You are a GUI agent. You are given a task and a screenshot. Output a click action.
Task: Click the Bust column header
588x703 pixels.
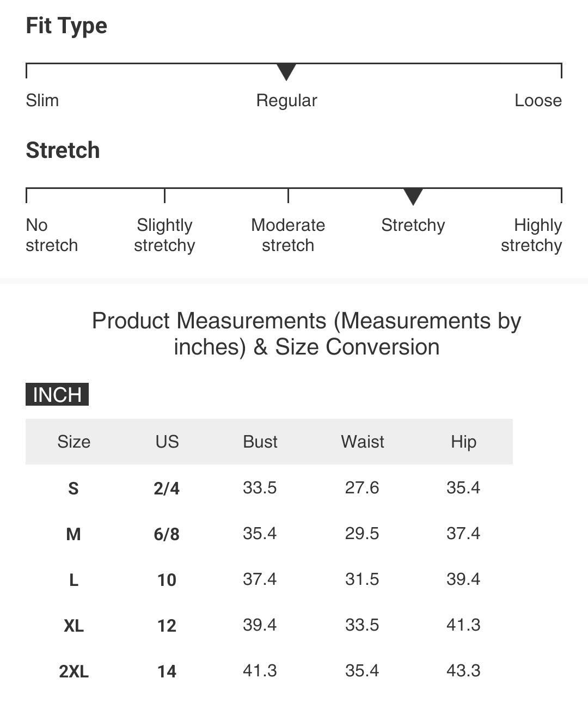click(260, 442)
